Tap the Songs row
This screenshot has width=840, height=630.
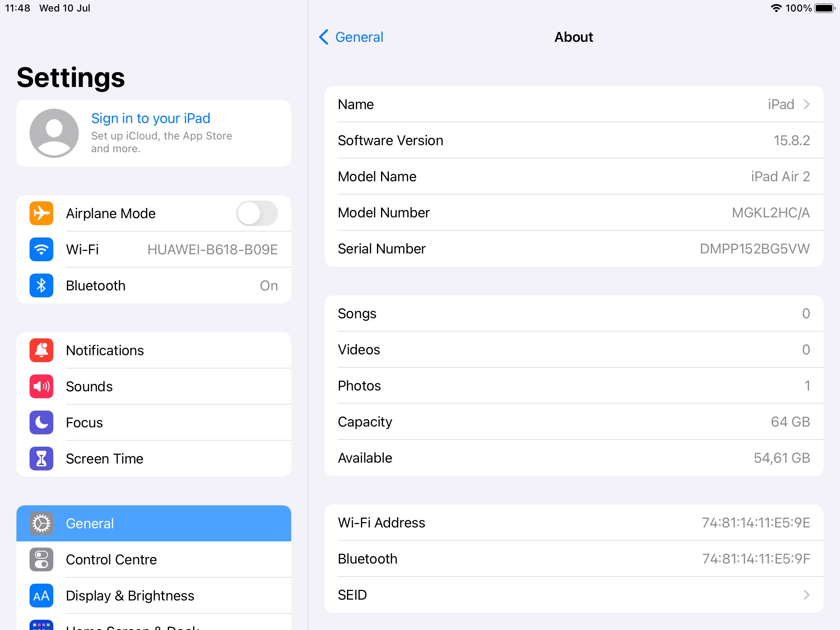[574, 313]
